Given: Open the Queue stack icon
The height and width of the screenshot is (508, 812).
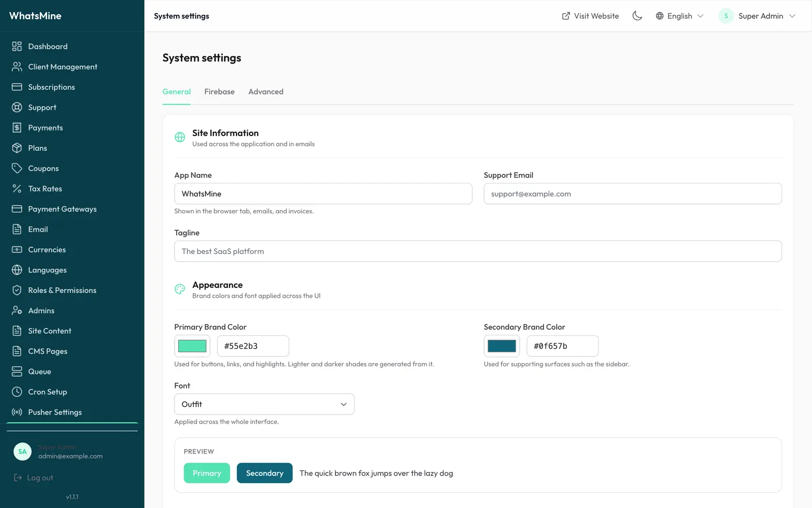Looking at the screenshot, I should [x=17, y=371].
